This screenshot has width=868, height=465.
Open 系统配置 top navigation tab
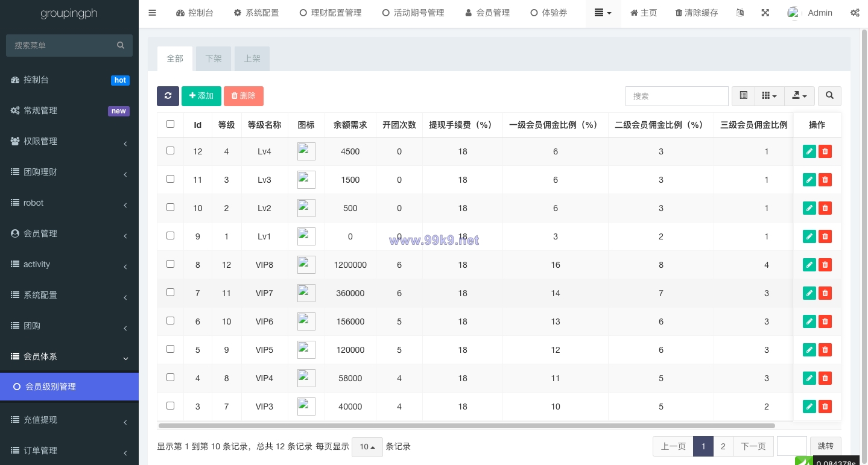(x=256, y=13)
